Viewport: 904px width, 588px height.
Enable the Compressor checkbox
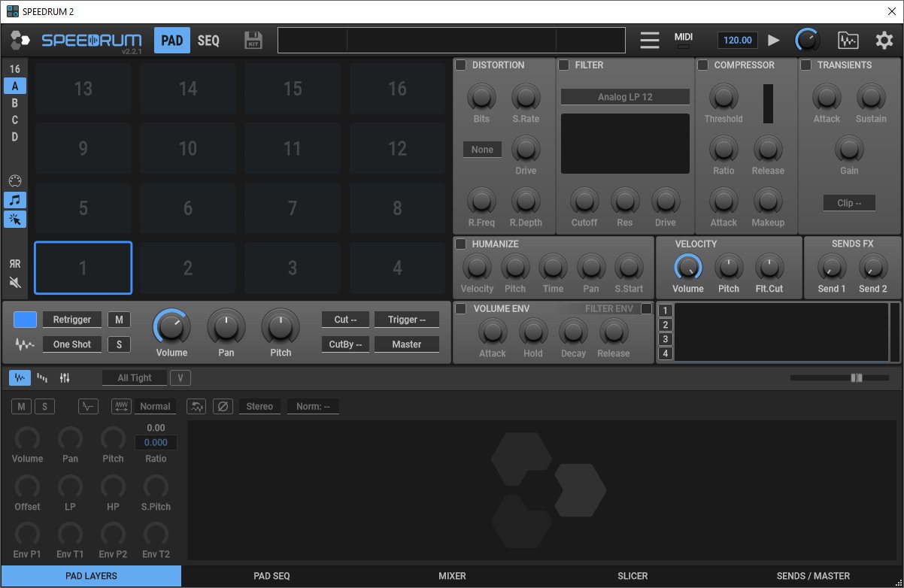point(702,65)
